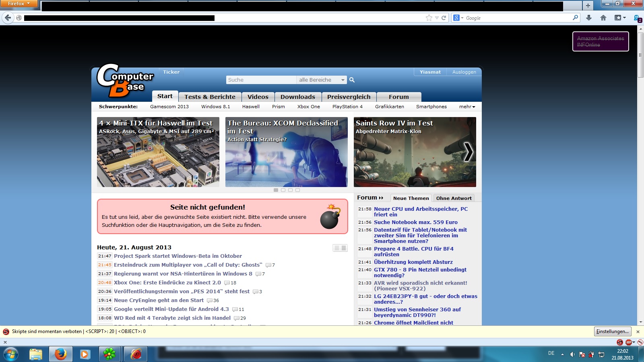Open the Tests & Berichte tab
Viewport: 644px width, 362px height.
coord(210,97)
